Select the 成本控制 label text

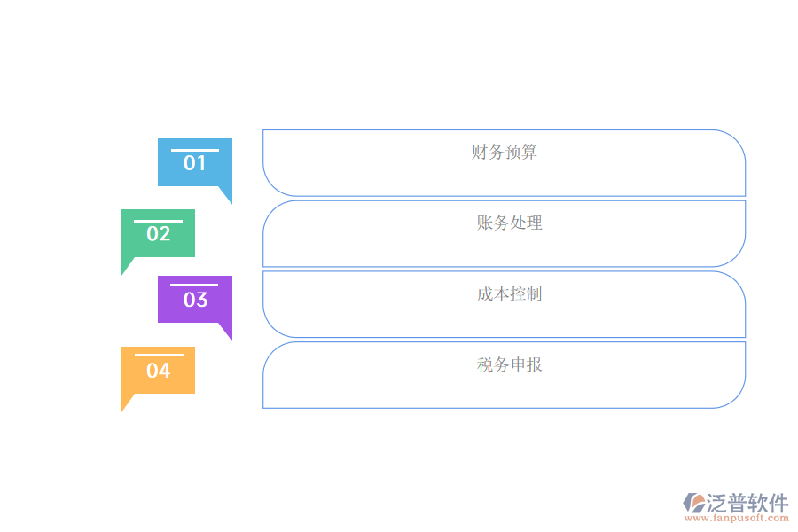click(x=509, y=294)
